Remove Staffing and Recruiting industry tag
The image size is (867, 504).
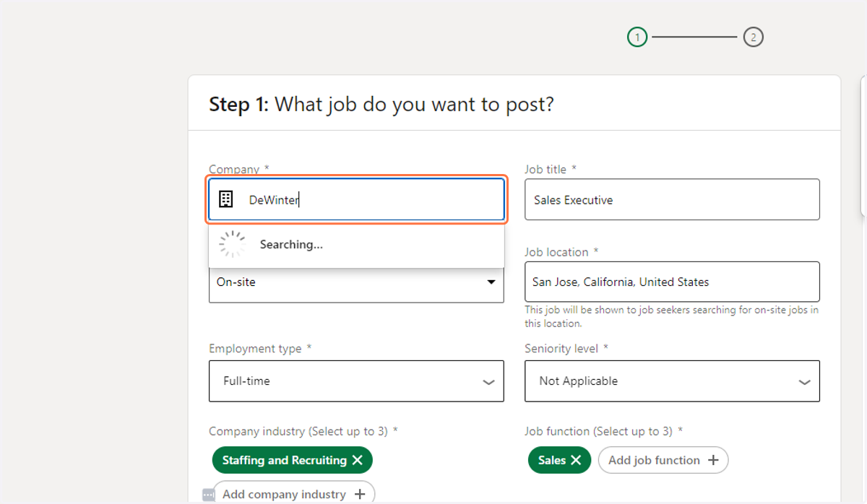pos(357,460)
